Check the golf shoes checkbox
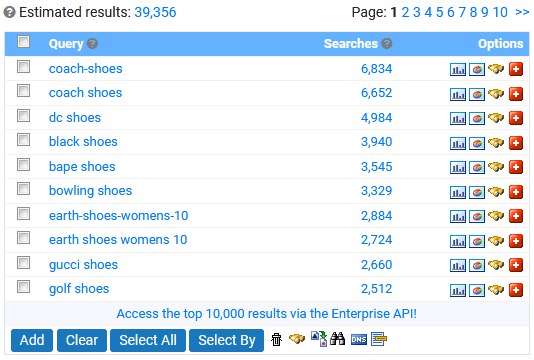Screen dimensions: 534x360 (23, 287)
